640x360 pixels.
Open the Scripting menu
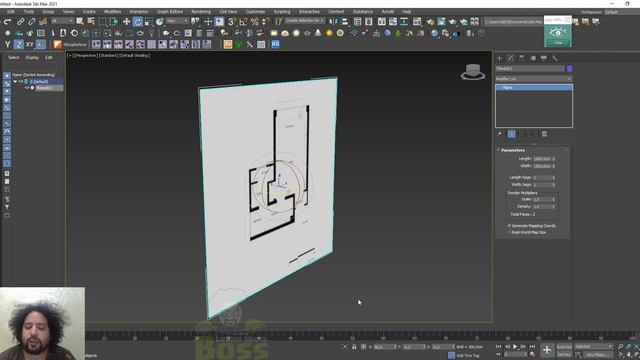(282, 12)
